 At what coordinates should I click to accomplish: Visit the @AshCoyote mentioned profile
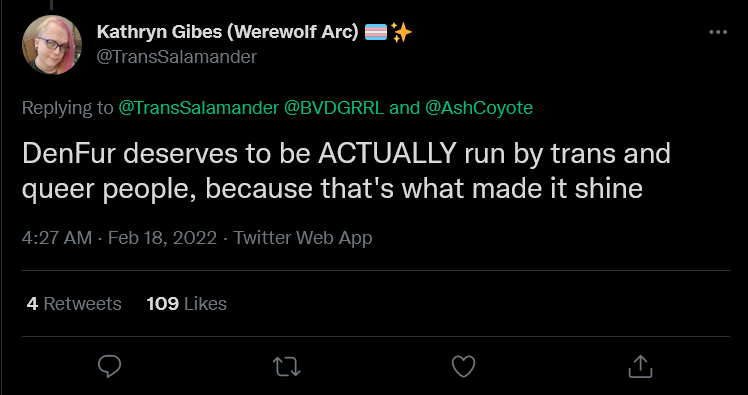(x=478, y=108)
